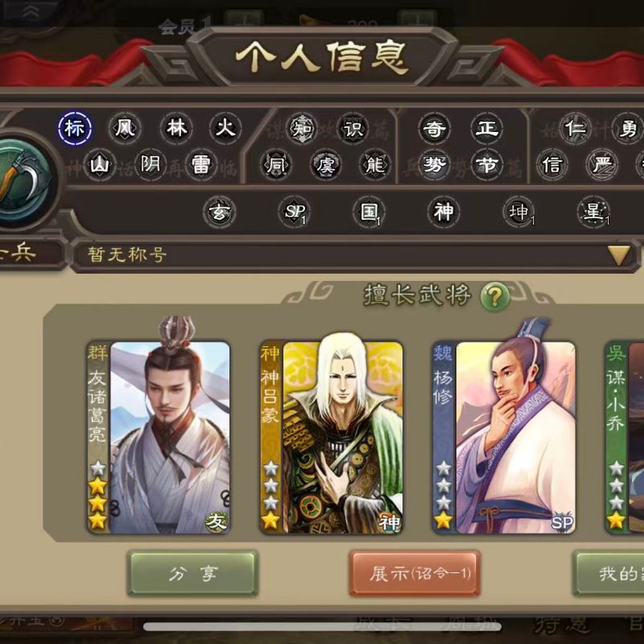Select the 标 badge icon
The width and height of the screenshot is (644, 644).
75,128
